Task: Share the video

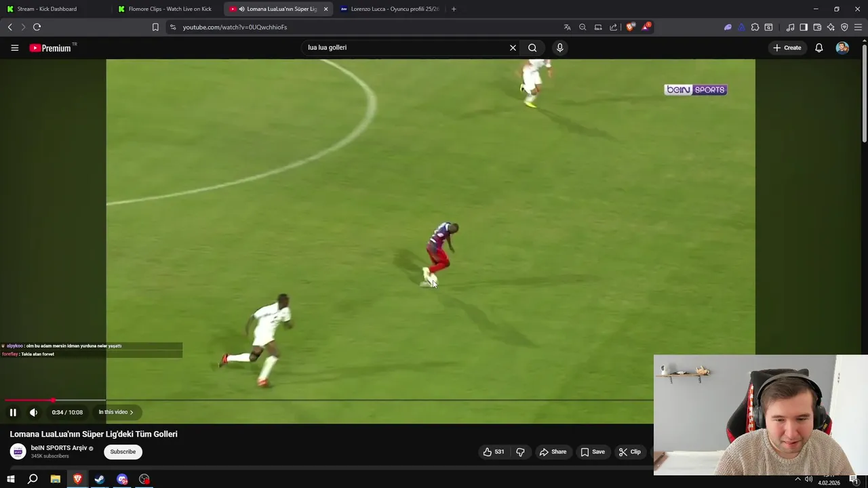Action: coord(553,451)
